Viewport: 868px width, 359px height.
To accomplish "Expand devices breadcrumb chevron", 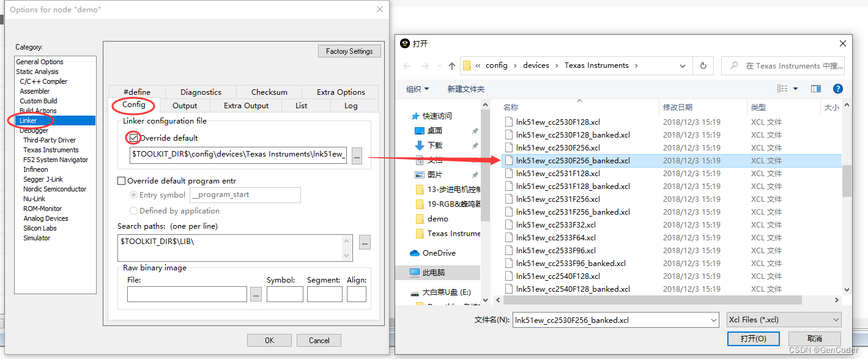I will click(557, 65).
